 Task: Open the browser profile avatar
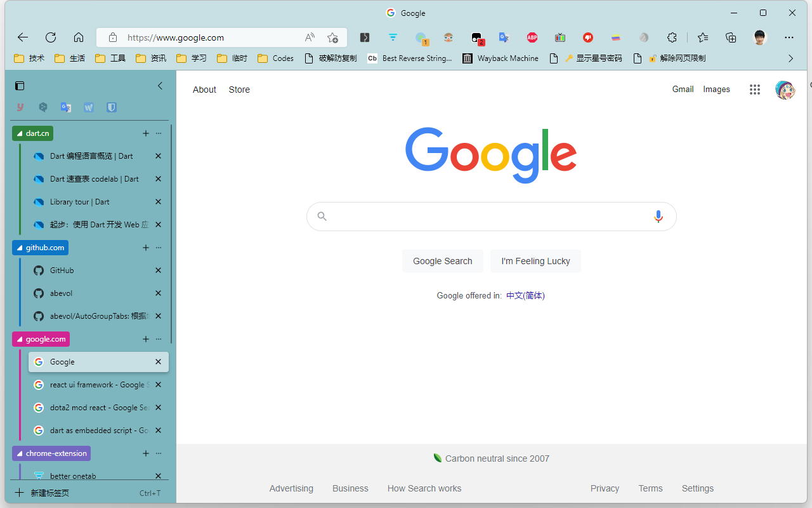(x=760, y=37)
